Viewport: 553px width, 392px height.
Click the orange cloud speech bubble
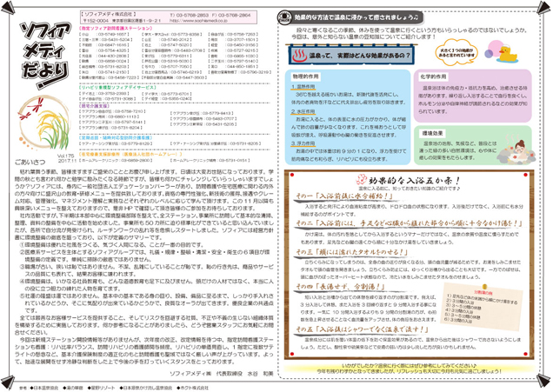[456, 53]
